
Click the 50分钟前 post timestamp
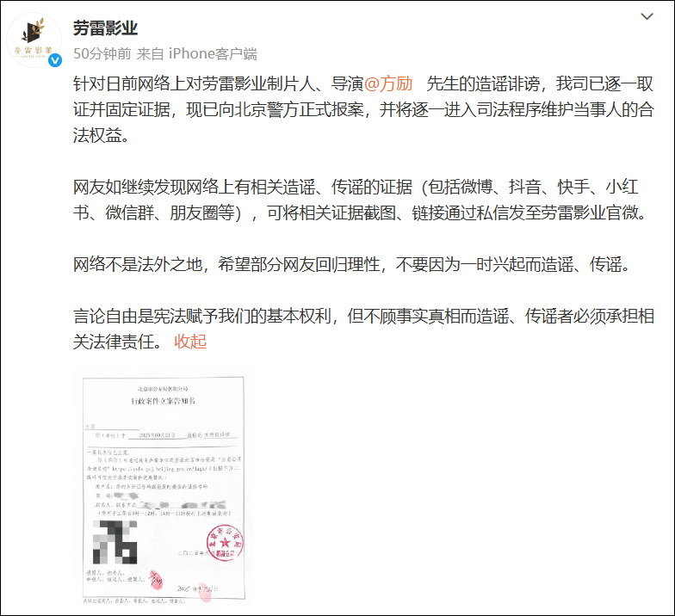pyautogui.click(x=102, y=53)
